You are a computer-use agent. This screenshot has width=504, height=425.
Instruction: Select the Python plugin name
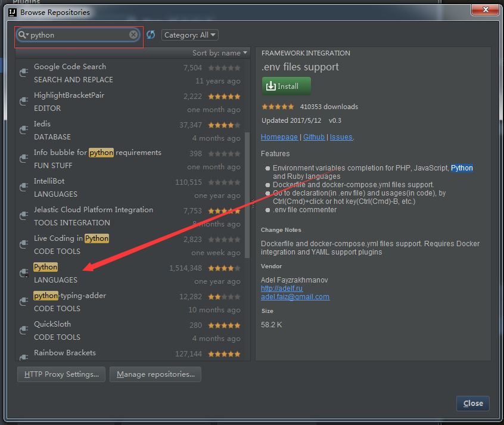click(46, 267)
